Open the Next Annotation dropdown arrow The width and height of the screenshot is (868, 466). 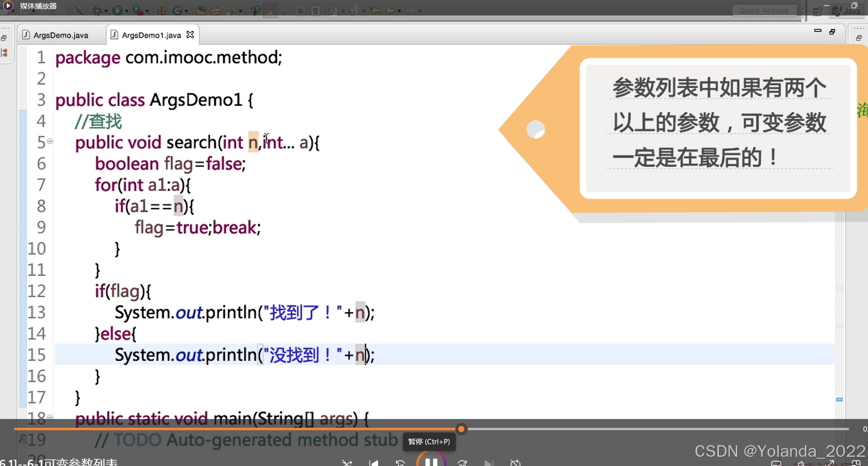342,11
